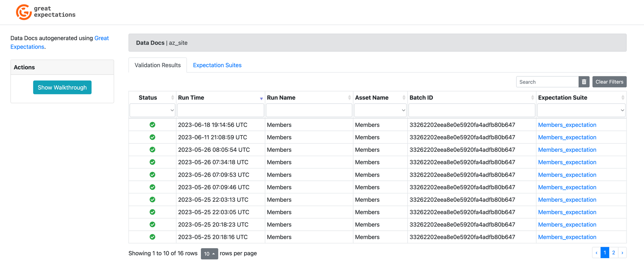The image size is (644, 262).
Task: Click the status checkmark for 22:03:13 run
Action: pyautogui.click(x=152, y=199)
